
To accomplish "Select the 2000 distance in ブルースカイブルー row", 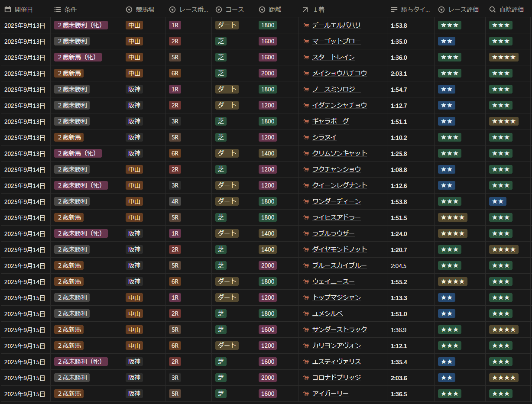I will coord(268,265).
